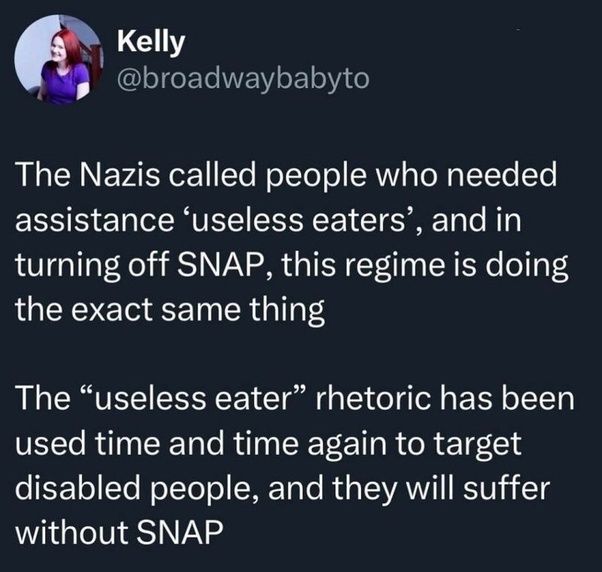Click the words 'disabled people' in the tweet
Image resolution: width=602 pixels, height=572 pixels.
(x=136, y=488)
